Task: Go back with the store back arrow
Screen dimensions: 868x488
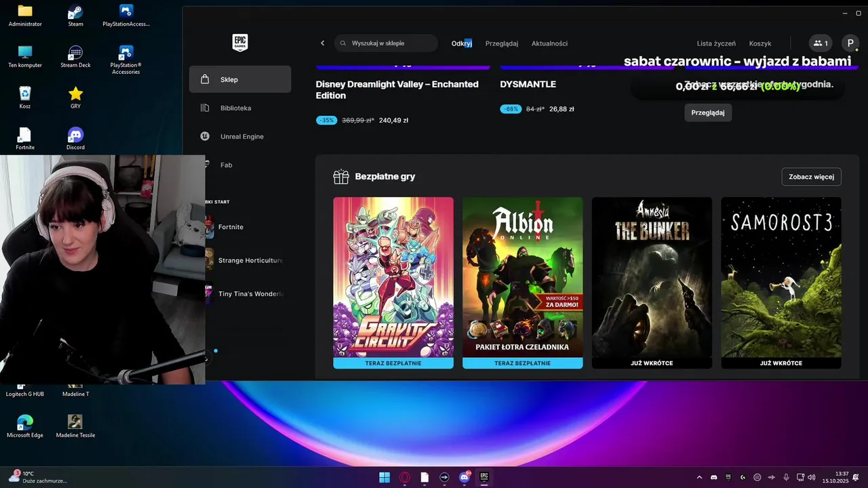Action: (x=323, y=43)
